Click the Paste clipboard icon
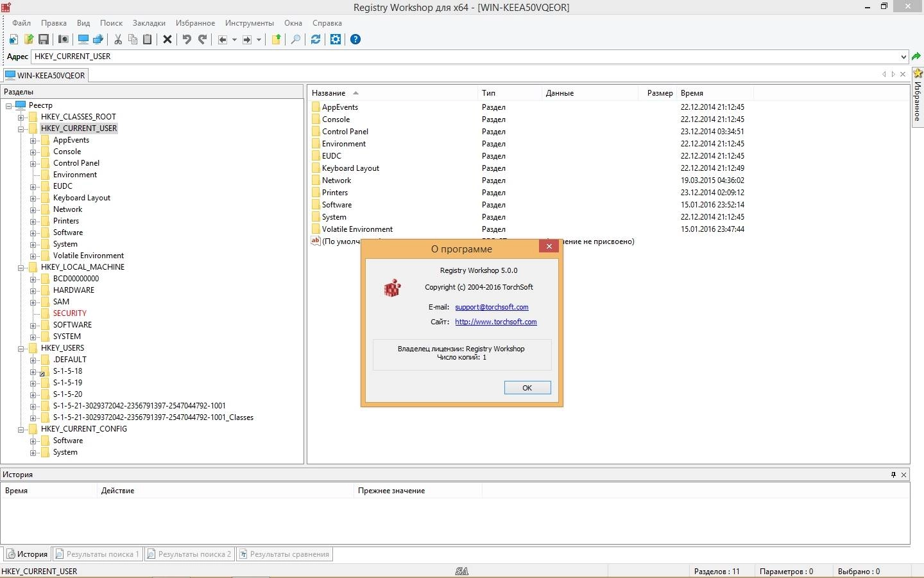This screenshot has height=578, width=924. [x=147, y=39]
